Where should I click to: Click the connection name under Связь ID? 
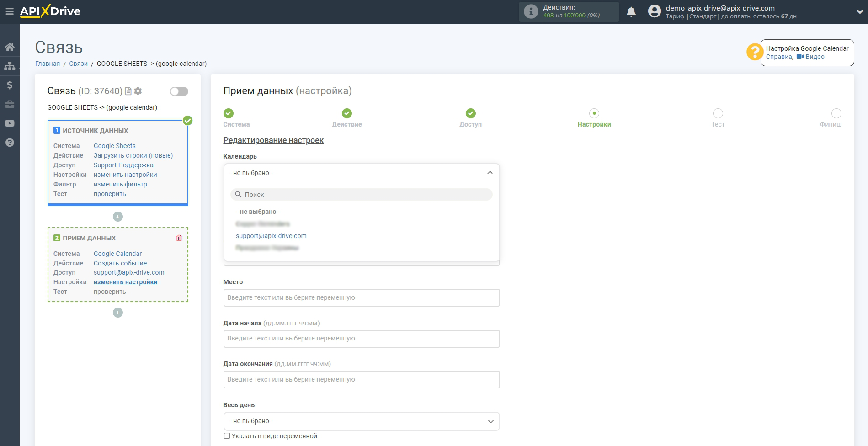coord(102,107)
